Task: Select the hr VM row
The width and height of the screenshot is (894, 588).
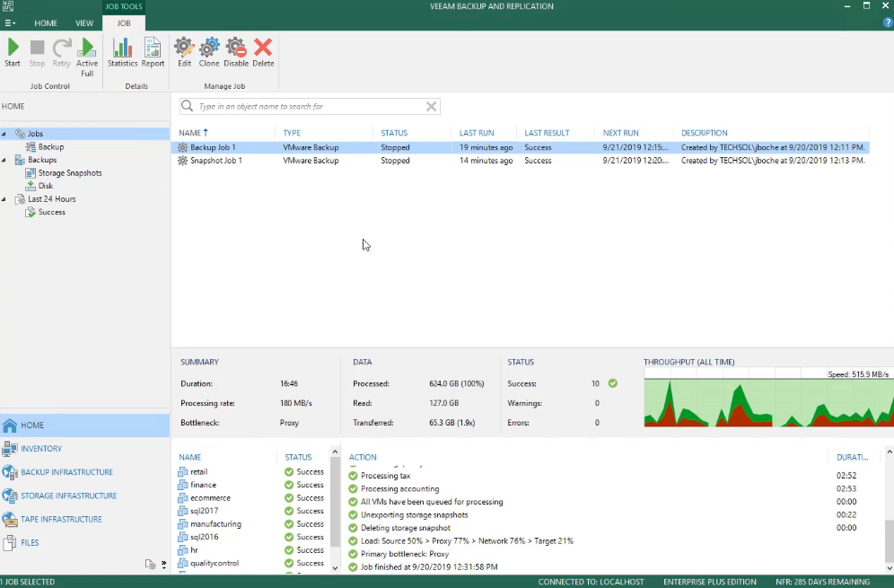Action: pyautogui.click(x=250, y=551)
